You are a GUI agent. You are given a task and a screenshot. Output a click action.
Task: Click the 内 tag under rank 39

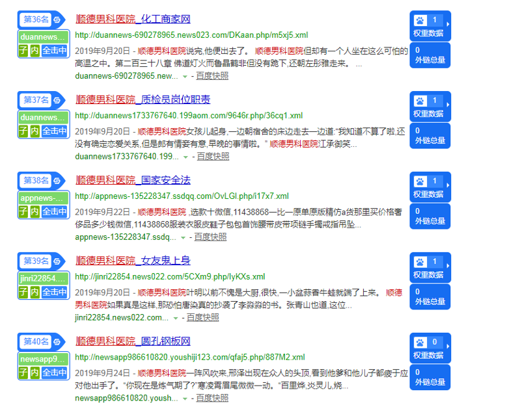point(35,292)
